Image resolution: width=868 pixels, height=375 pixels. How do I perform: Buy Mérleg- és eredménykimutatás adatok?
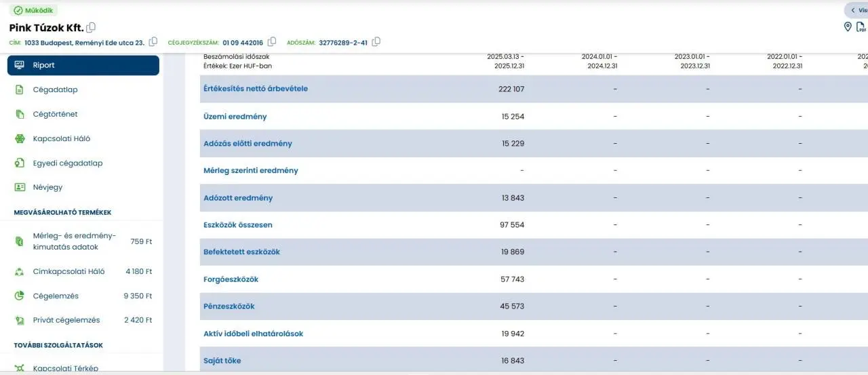coord(83,241)
